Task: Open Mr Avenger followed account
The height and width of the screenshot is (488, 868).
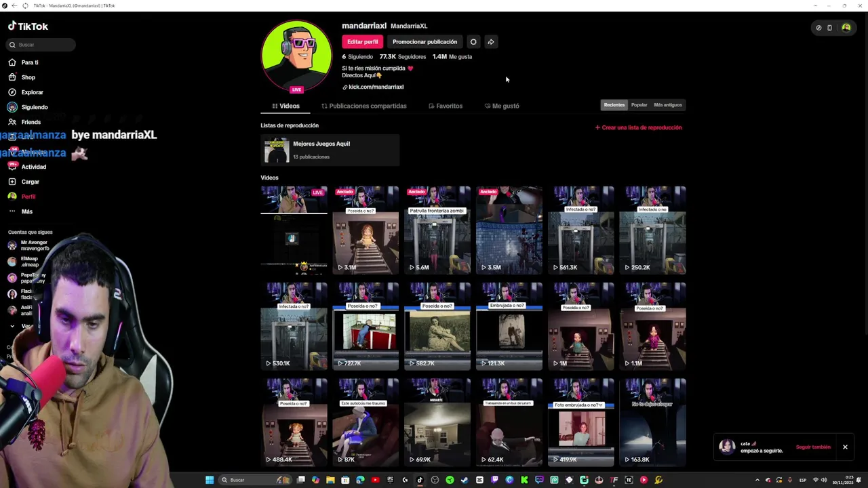Action: tap(28, 245)
